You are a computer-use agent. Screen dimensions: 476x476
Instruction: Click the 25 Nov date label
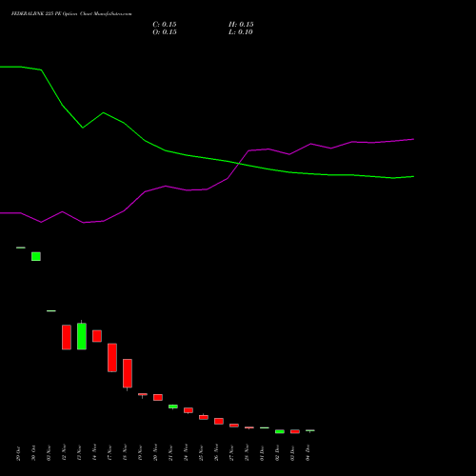(201, 453)
